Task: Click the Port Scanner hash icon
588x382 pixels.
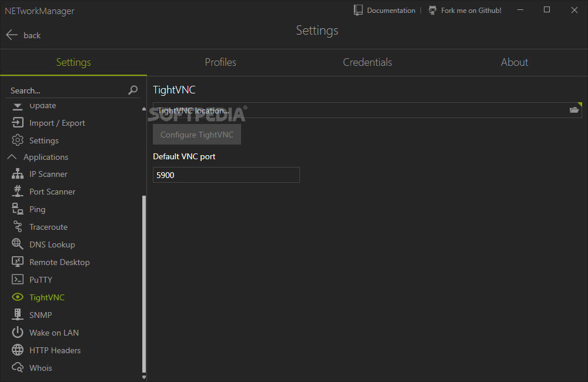Action: 17,191
